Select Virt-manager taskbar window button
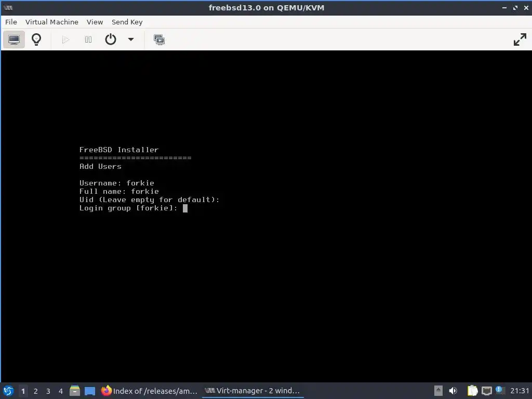 (x=253, y=391)
